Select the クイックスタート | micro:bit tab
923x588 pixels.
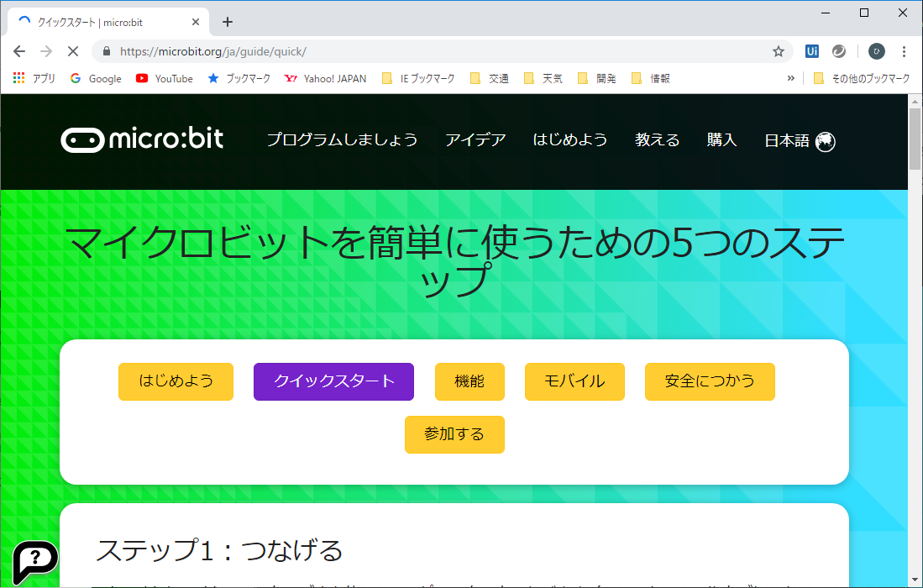(x=109, y=23)
